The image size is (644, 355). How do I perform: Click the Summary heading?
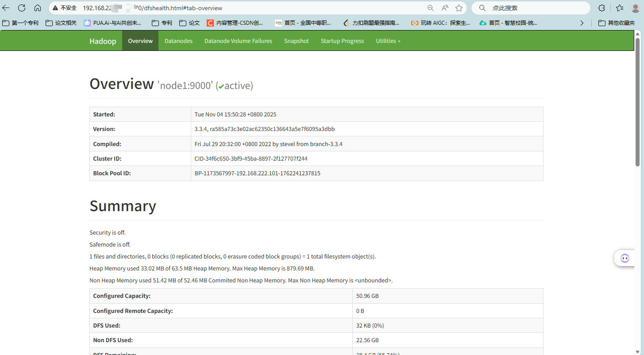click(x=123, y=206)
